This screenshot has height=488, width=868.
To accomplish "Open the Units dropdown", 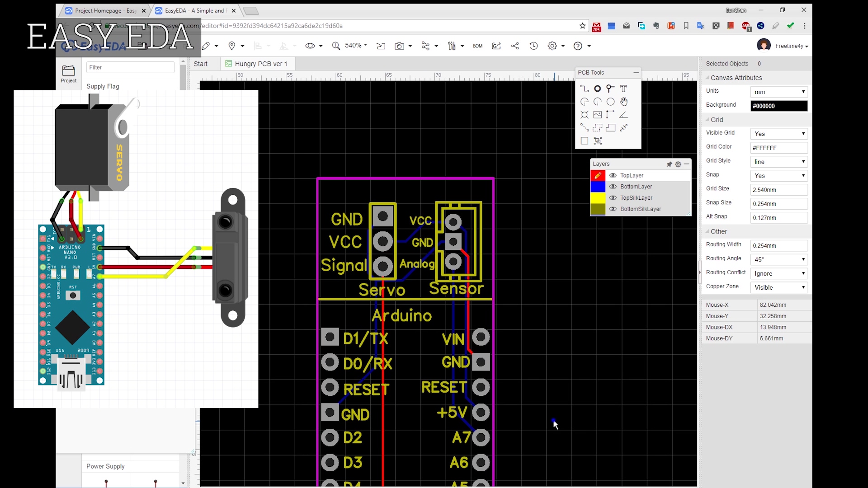I will (779, 92).
